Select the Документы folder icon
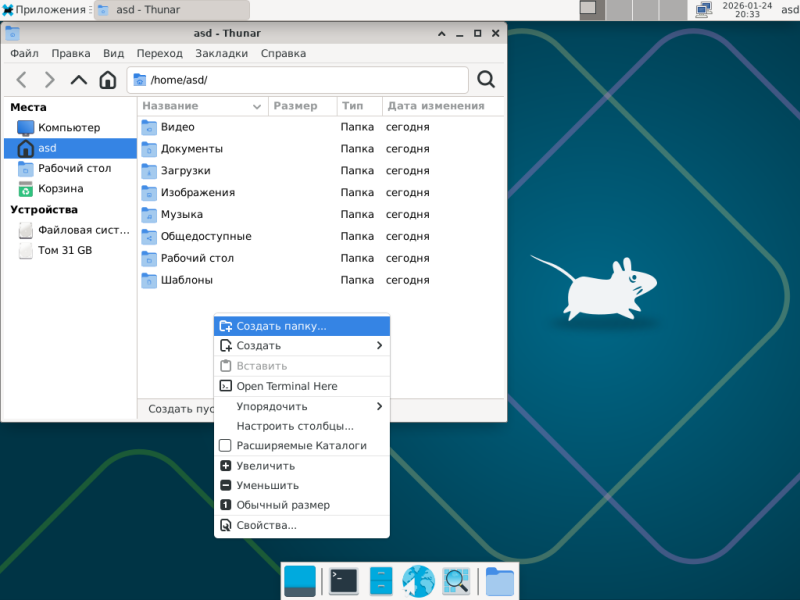The image size is (800, 600). (x=149, y=149)
